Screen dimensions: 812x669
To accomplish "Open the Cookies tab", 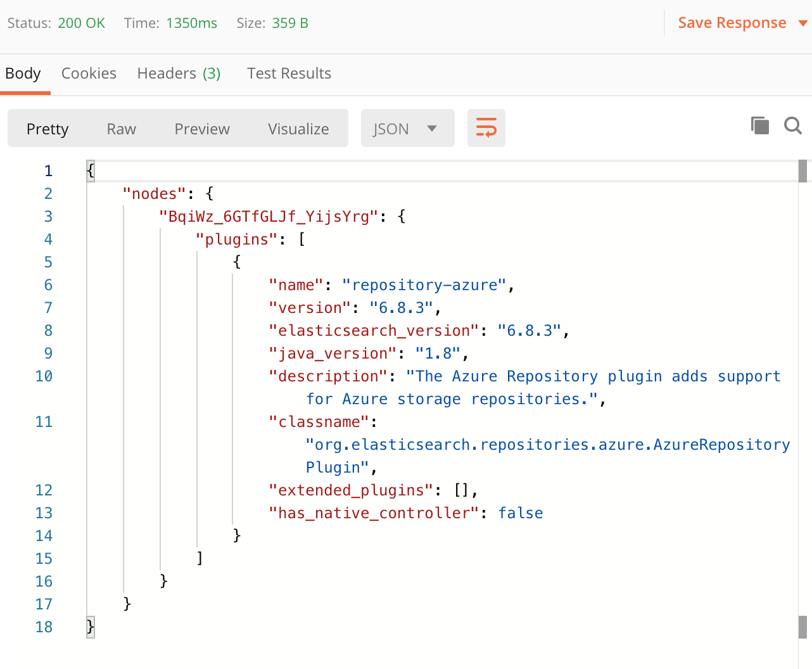I will 89,73.
